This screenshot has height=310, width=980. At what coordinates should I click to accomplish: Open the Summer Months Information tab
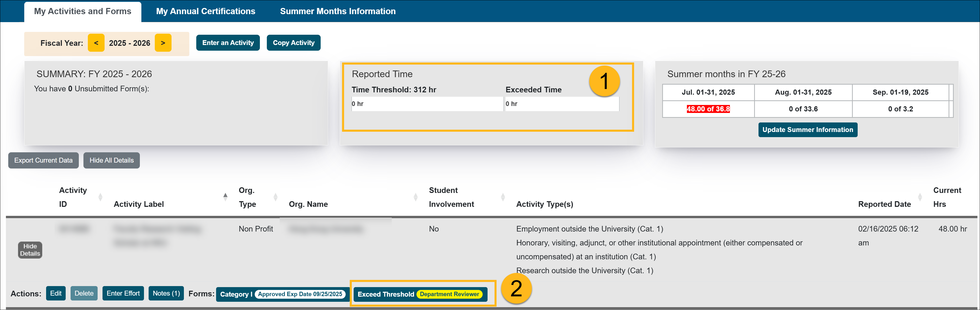(338, 11)
